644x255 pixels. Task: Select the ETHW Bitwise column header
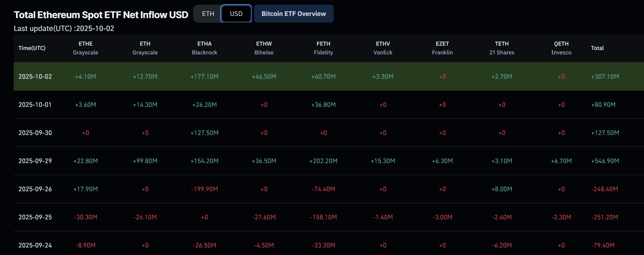point(264,48)
